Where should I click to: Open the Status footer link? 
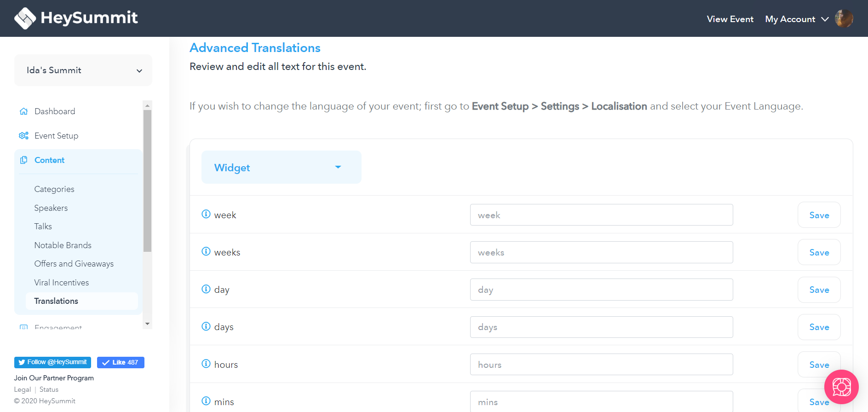[49, 389]
